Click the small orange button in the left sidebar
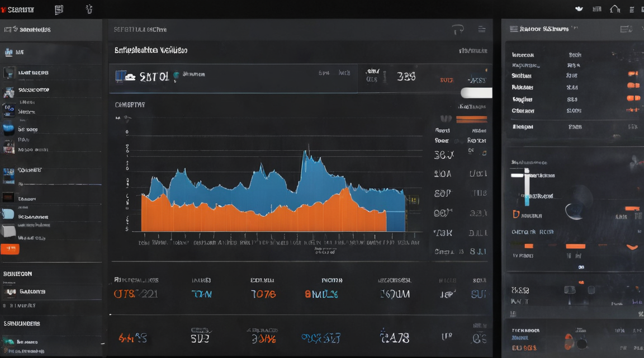The image size is (644, 358). (10, 249)
